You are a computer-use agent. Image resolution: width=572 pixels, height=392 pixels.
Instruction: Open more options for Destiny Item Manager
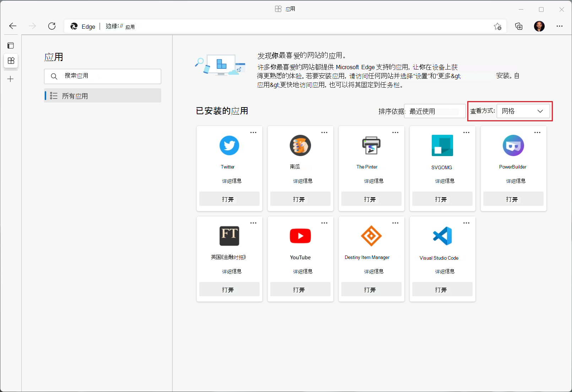[396, 223]
